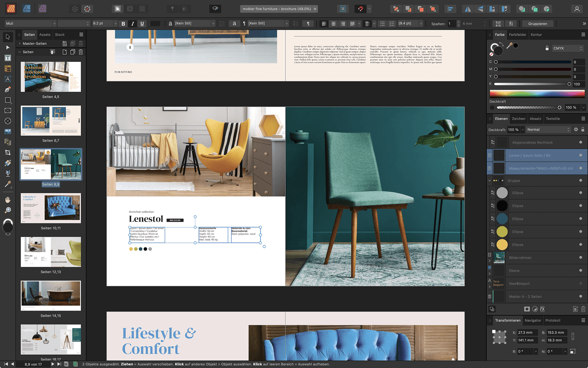The width and height of the screenshot is (588, 368).
Task: Delete selected layer with trash icon
Action: point(583,309)
